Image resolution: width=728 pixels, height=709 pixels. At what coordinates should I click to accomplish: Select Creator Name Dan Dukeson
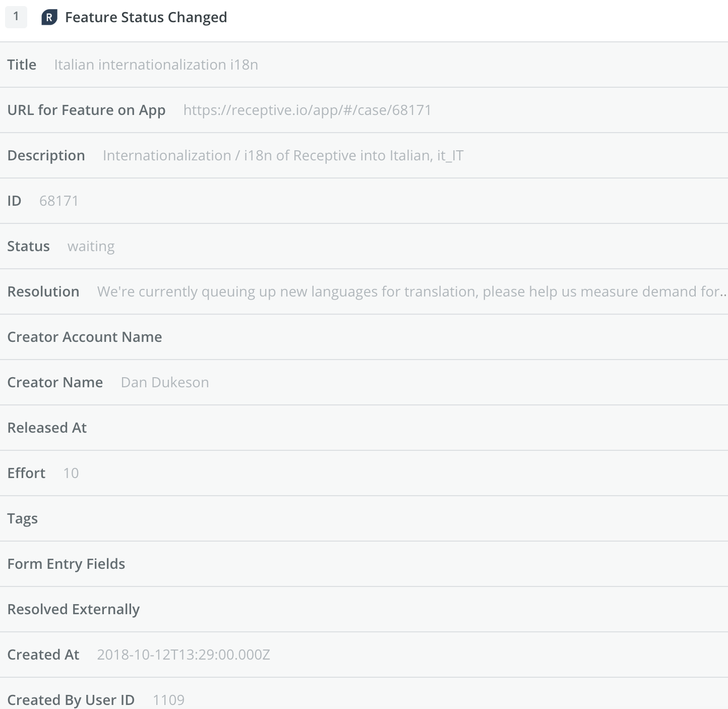pyautogui.click(x=165, y=382)
